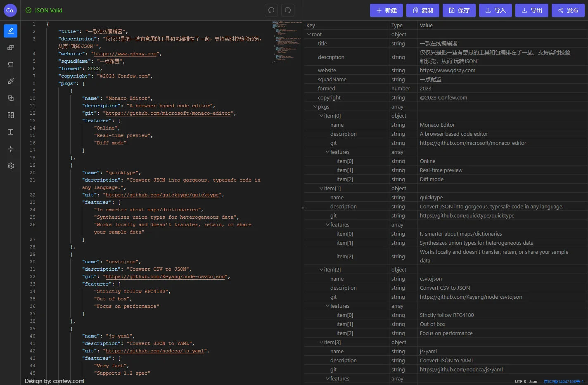The height and width of the screenshot is (385, 588).
Task: Click value 'Strictly follow RFC4180' in tree
Action: tap(447, 315)
